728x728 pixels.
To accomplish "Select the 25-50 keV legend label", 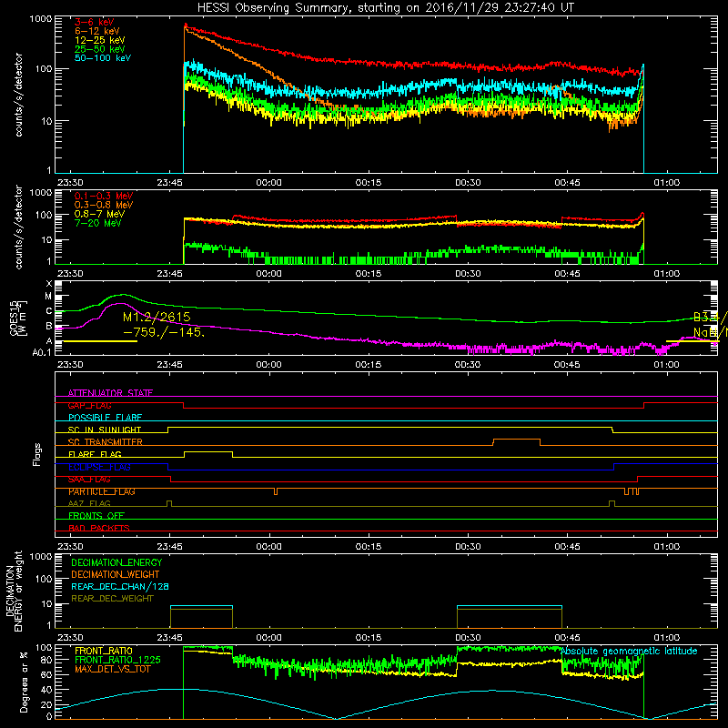I will [100, 49].
